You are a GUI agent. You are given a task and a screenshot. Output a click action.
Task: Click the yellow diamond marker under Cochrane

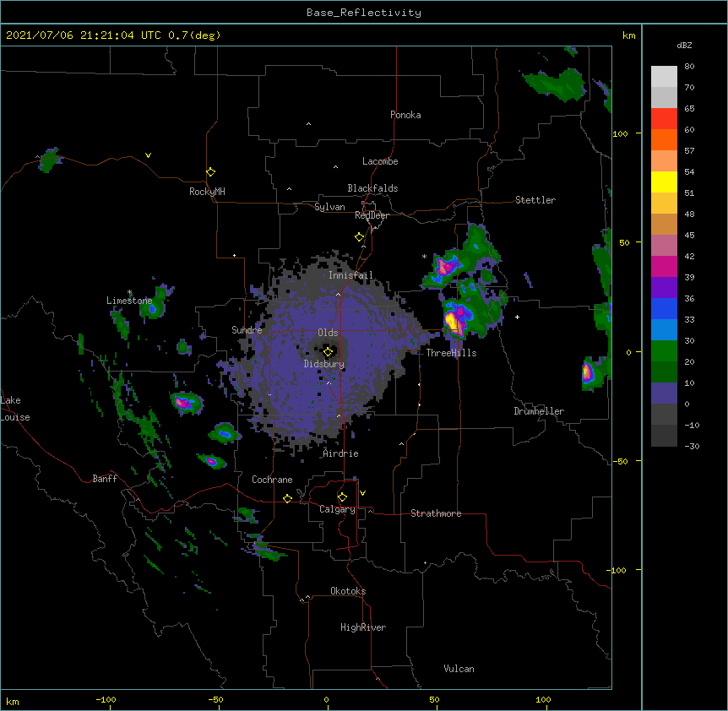287,498
